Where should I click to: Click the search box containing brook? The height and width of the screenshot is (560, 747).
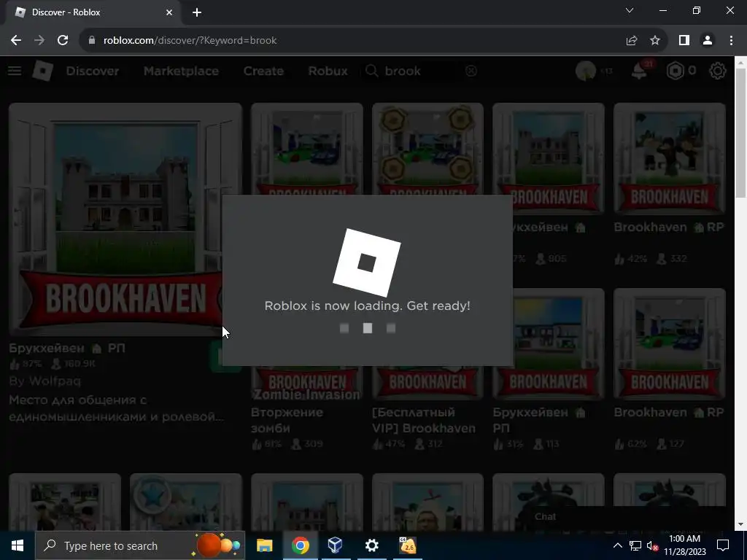pyautogui.click(x=422, y=71)
